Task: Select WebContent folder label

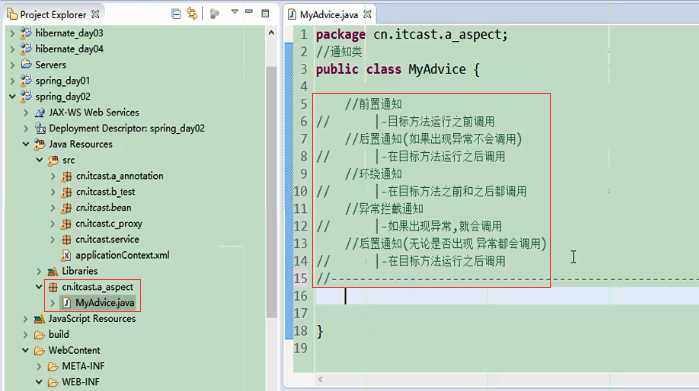Action: 74,350
